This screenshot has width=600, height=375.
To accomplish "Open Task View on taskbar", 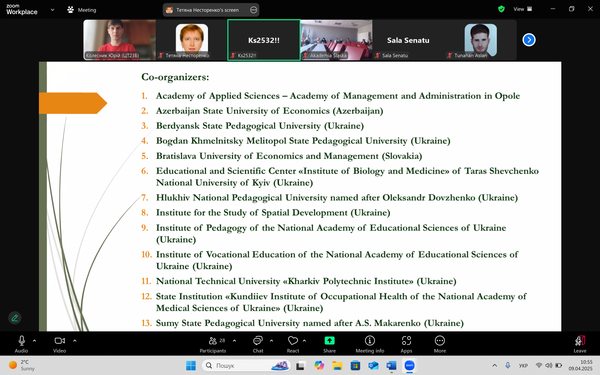I will point(300,366).
